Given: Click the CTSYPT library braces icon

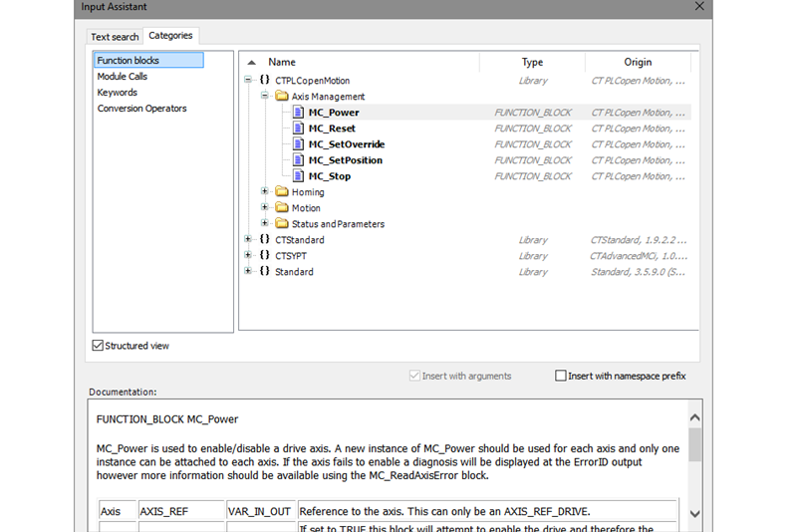Looking at the screenshot, I should pyautogui.click(x=265, y=255).
